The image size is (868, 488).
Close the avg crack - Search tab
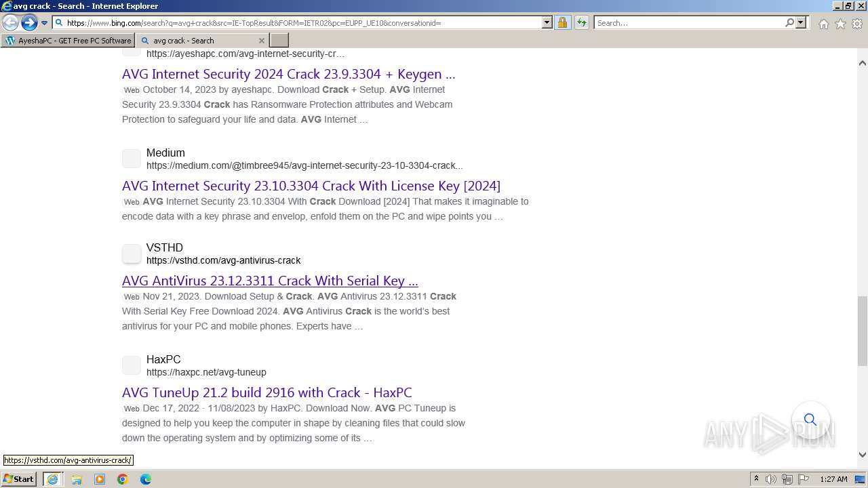point(262,41)
